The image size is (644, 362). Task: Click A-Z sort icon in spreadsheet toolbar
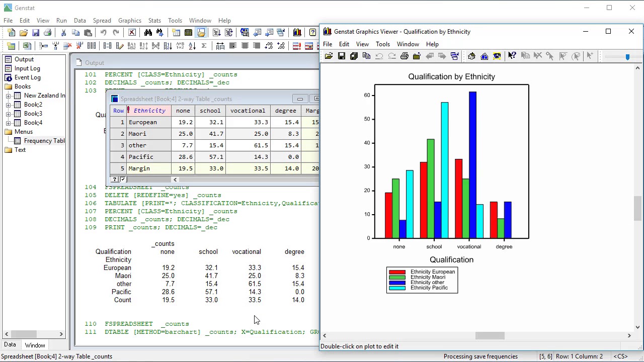click(192, 46)
